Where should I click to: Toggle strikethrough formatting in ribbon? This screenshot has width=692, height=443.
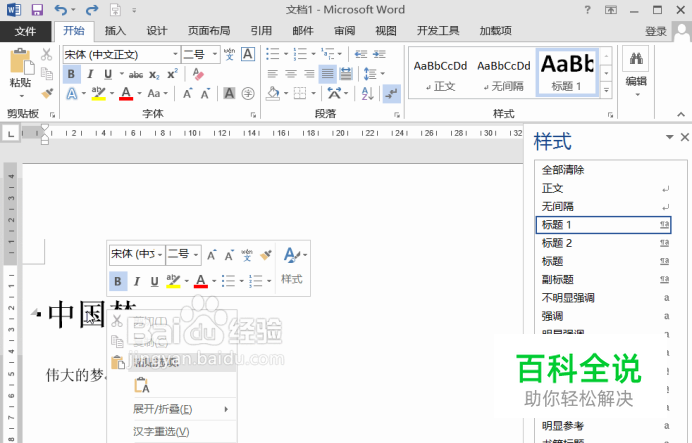click(136, 75)
